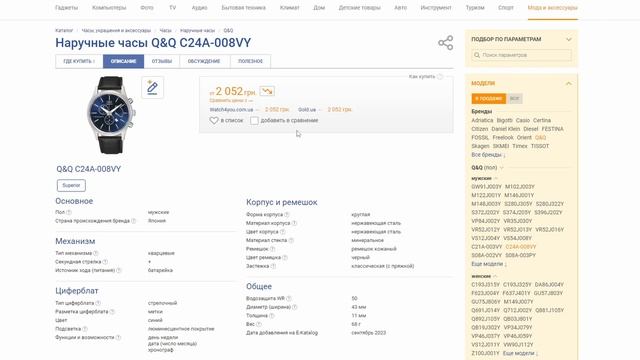Image resolution: width=640 pixels, height=360 pixels.
Task: Open 'Сравнить цены' link under price
Action: (231, 100)
